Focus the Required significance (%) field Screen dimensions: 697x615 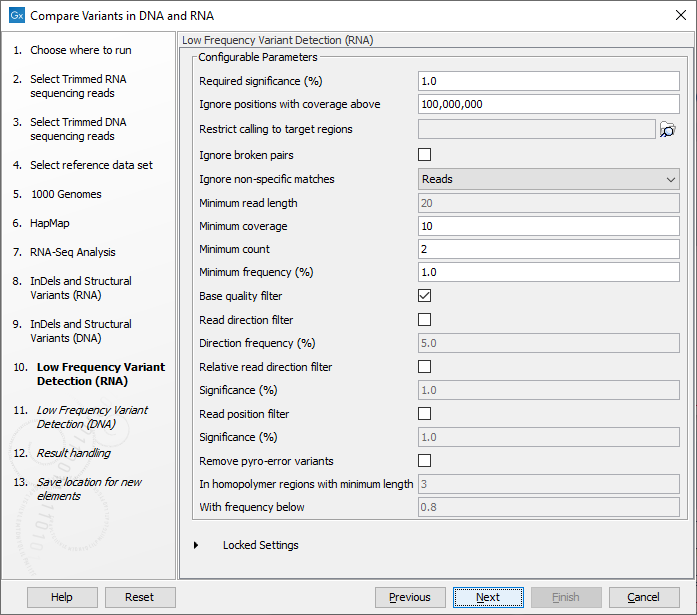pos(548,81)
